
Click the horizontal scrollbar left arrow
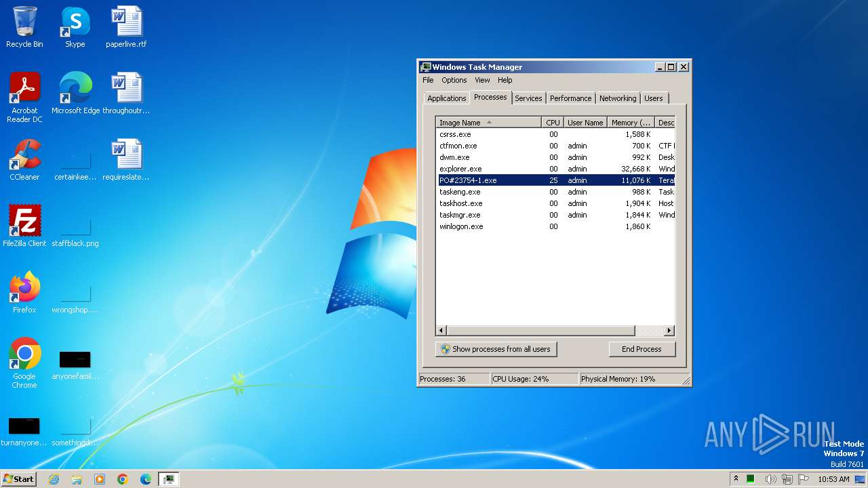pos(441,331)
